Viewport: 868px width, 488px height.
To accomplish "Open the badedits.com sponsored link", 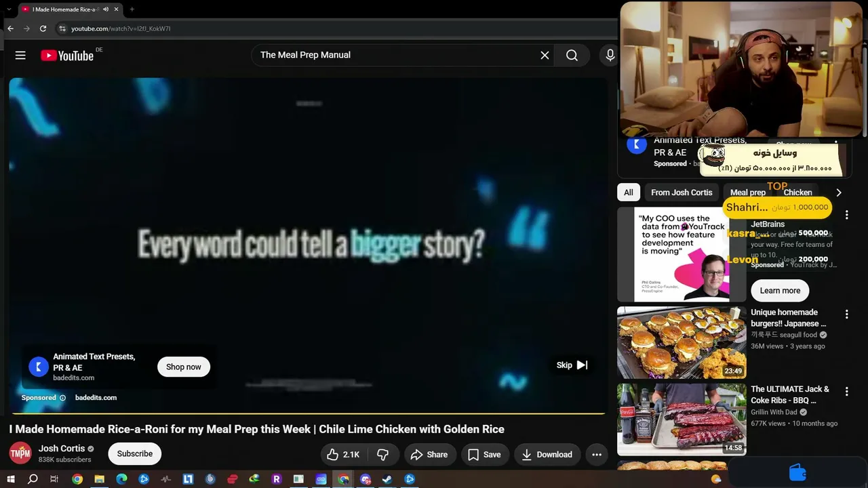I will coord(96,398).
